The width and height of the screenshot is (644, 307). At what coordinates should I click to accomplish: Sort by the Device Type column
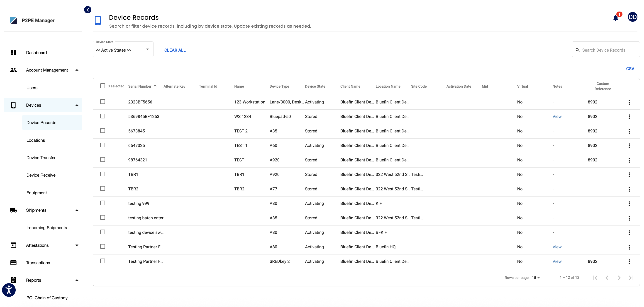[279, 86]
